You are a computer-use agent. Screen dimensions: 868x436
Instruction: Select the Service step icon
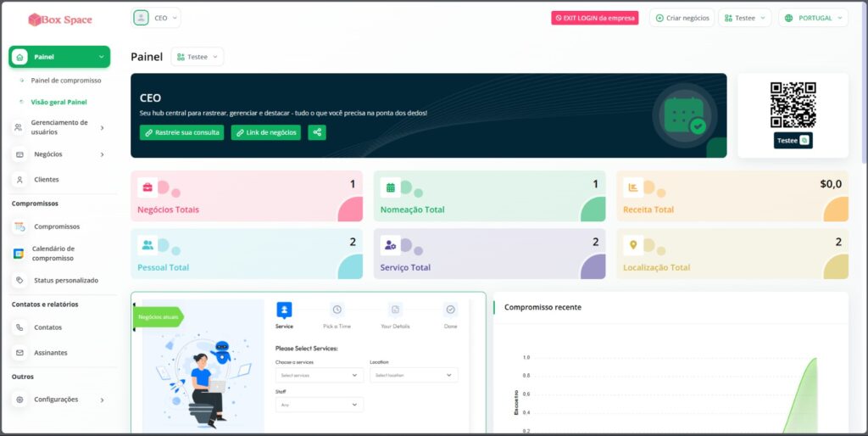point(285,310)
